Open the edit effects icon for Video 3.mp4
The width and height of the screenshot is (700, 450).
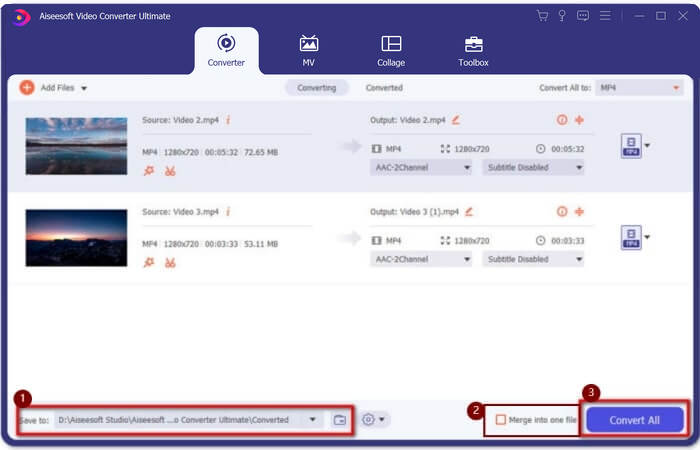tap(149, 262)
